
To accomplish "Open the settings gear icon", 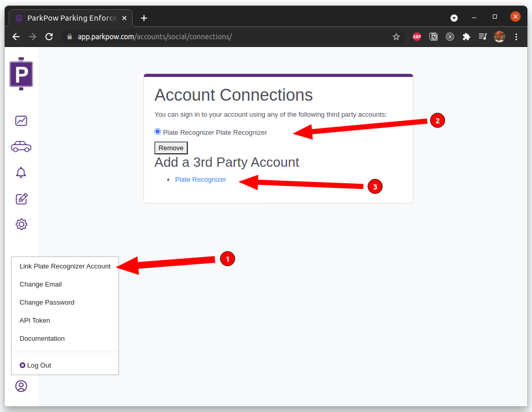I will tap(21, 224).
